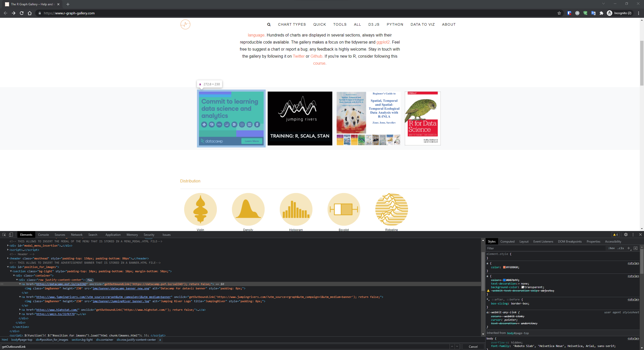Image resolution: width=644 pixels, height=350 pixels.
Task: Switch to the Console panel tab
Action: (x=43, y=235)
